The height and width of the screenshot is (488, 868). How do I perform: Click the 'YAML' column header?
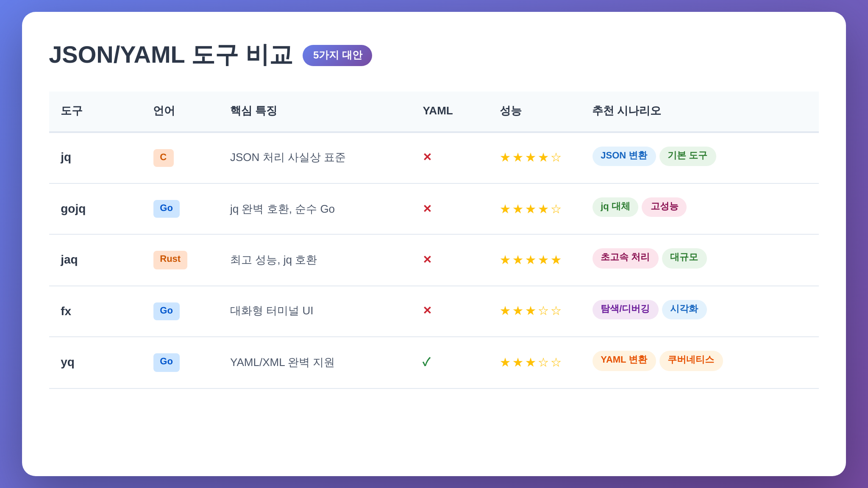click(438, 111)
